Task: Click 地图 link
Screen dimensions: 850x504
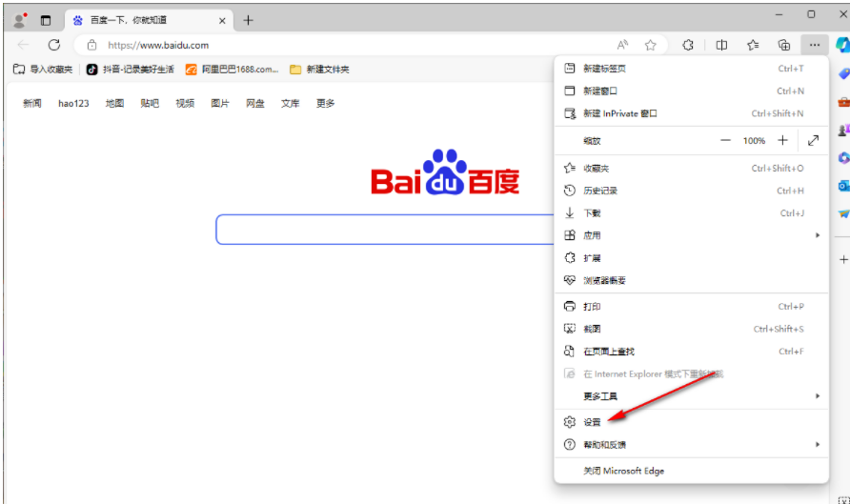Action: pos(115,103)
